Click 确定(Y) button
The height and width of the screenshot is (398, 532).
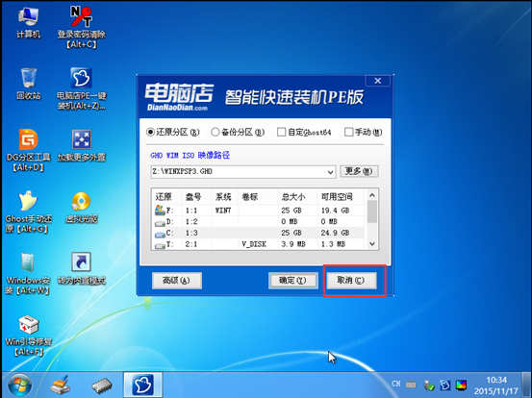293,281
